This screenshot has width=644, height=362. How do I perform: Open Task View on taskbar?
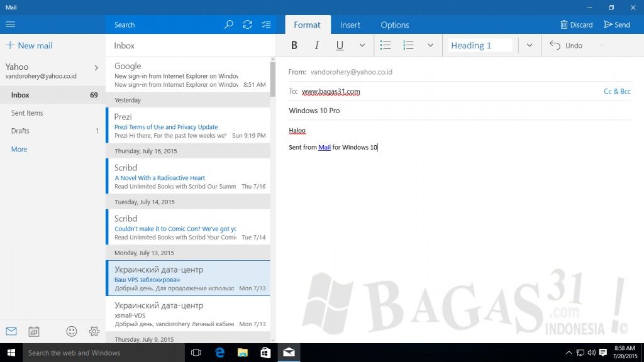(x=196, y=353)
